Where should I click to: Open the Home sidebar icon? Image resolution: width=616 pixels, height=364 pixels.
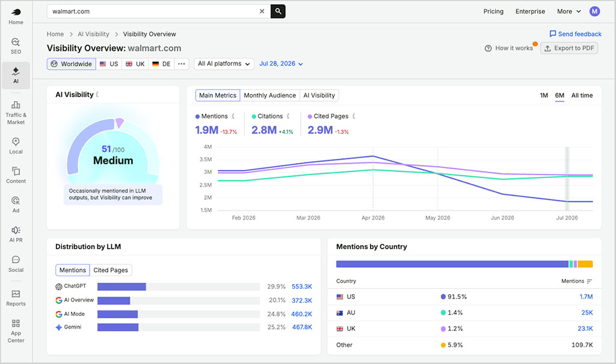click(16, 16)
